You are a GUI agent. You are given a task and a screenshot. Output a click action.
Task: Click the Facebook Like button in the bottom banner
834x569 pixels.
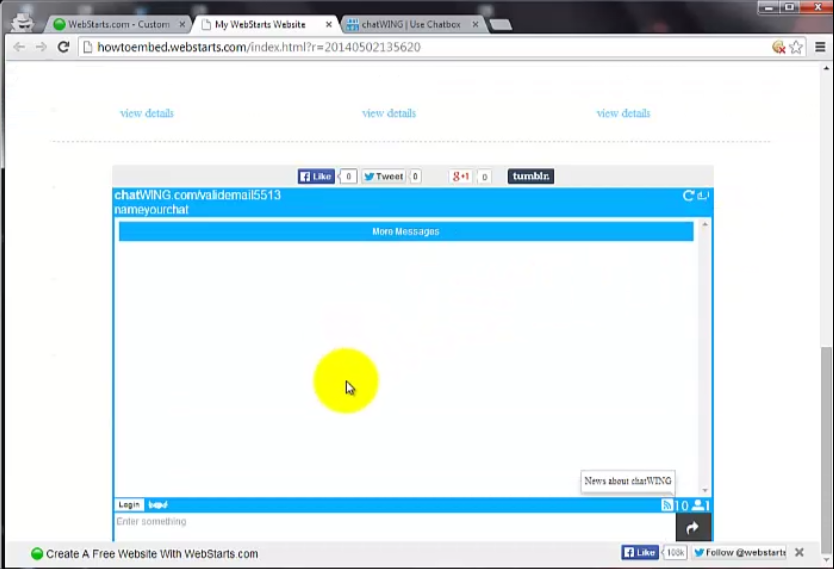pos(640,553)
